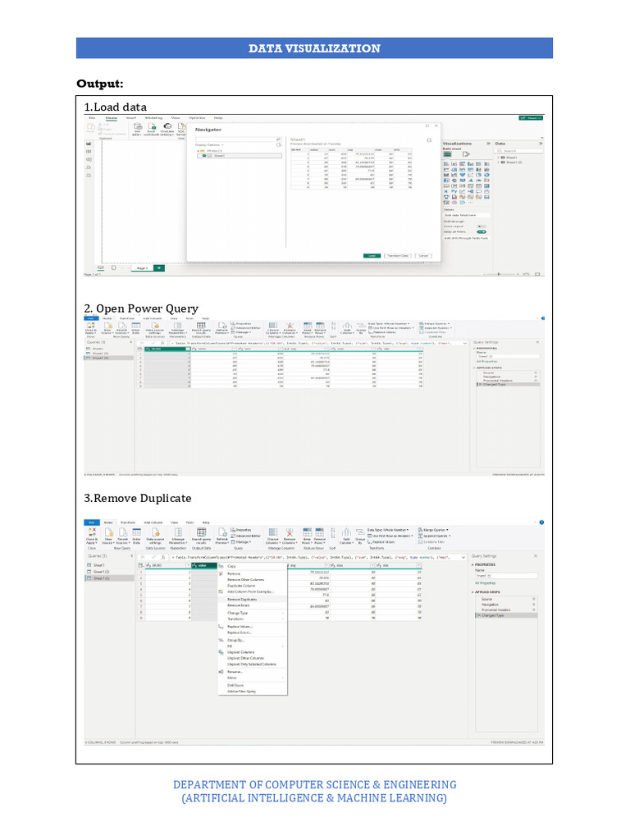630x840 pixels.
Task: Choose Duplicate Column in the context menu
Action: (241, 586)
